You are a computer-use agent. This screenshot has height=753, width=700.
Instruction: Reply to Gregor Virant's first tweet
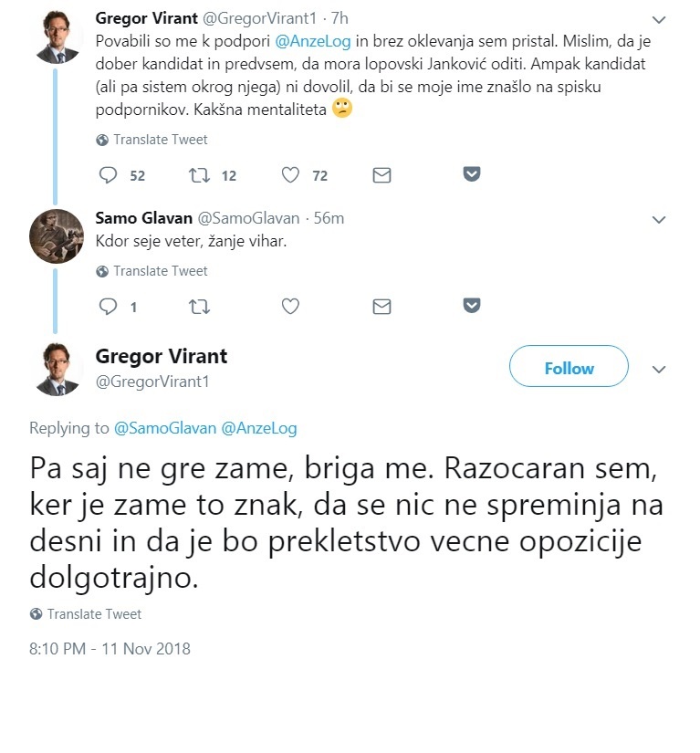click(109, 175)
